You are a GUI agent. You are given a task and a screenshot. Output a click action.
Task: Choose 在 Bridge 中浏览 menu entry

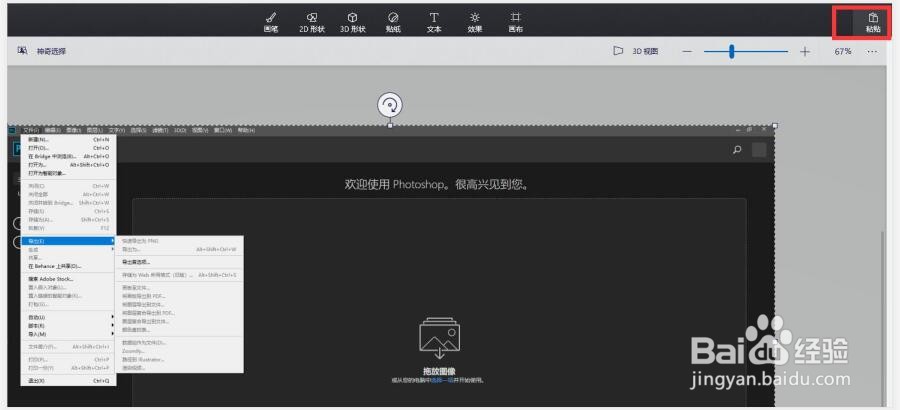coord(68,156)
